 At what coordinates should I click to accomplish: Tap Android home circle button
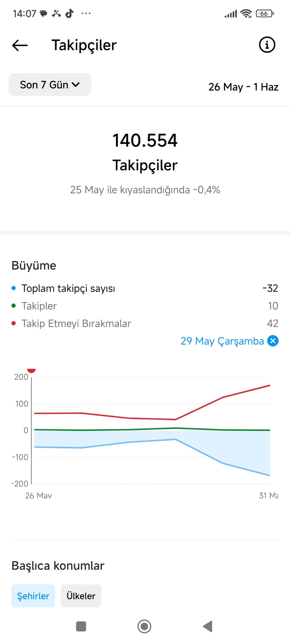tap(144, 626)
